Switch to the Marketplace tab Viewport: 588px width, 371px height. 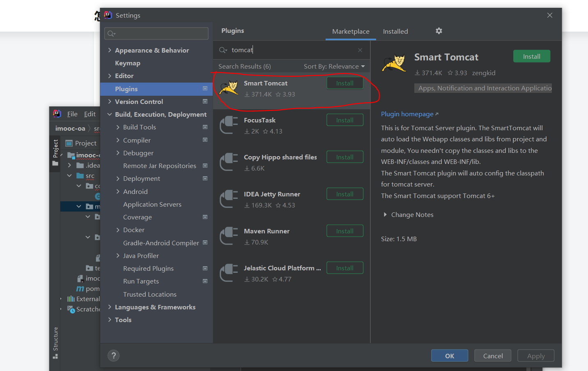351,31
